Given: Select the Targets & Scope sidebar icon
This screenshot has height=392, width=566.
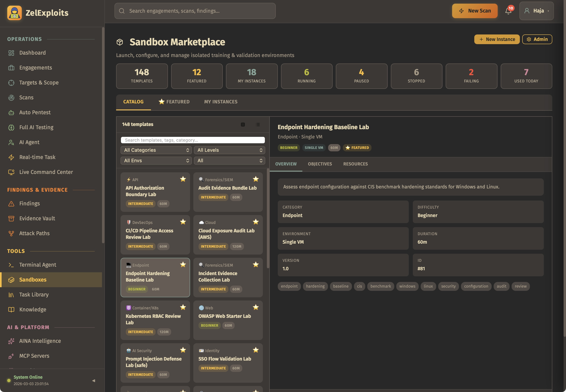Looking at the screenshot, I should pos(11,82).
